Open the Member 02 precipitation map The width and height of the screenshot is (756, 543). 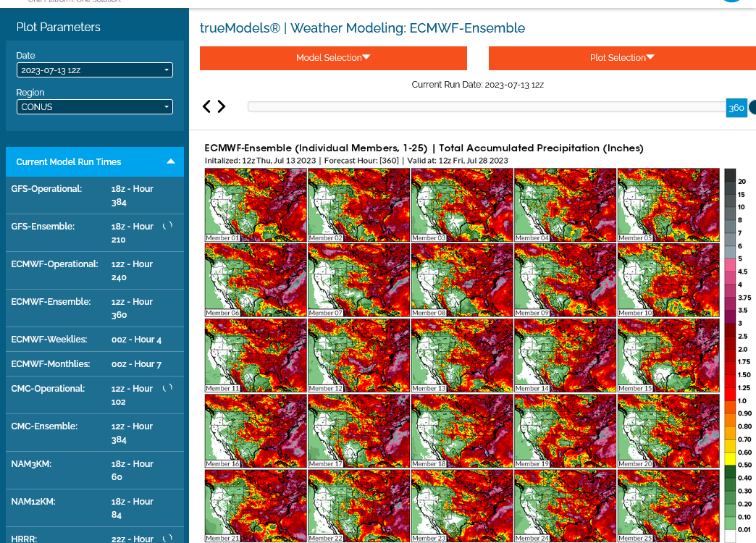click(x=358, y=205)
